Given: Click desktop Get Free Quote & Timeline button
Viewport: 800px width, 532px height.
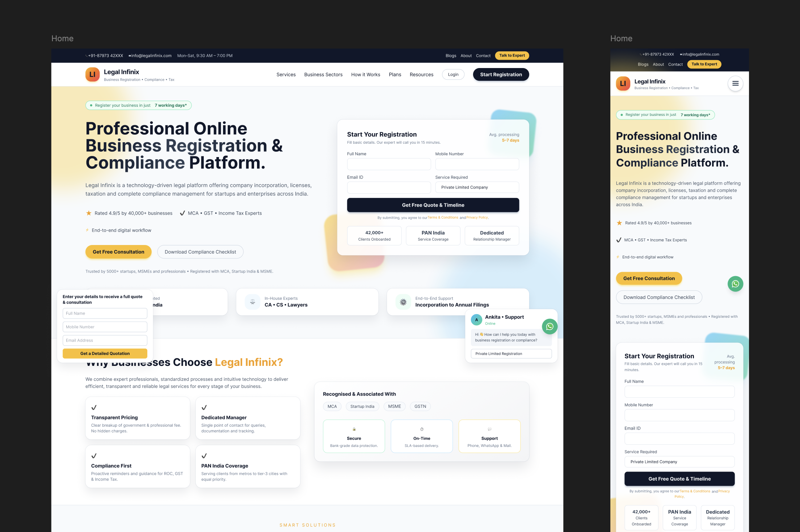Looking at the screenshot, I should pos(433,205).
